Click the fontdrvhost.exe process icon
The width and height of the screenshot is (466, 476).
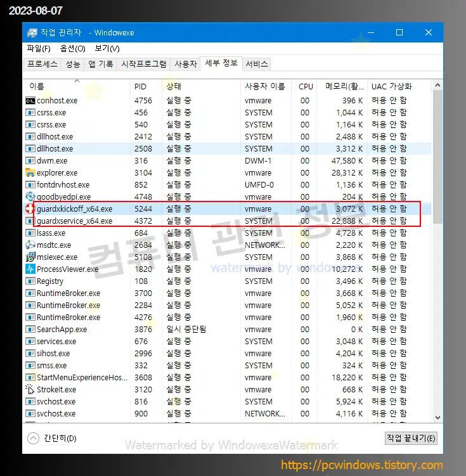[30, 185]
